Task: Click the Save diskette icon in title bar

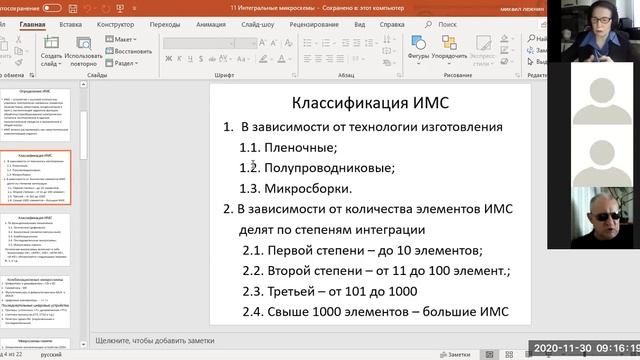Action: tap(73, 8)
